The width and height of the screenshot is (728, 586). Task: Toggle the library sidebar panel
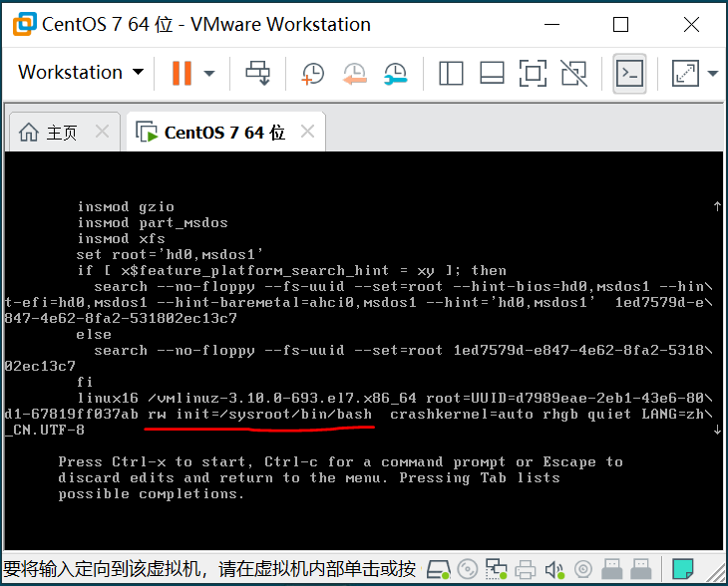coord(451,74)
